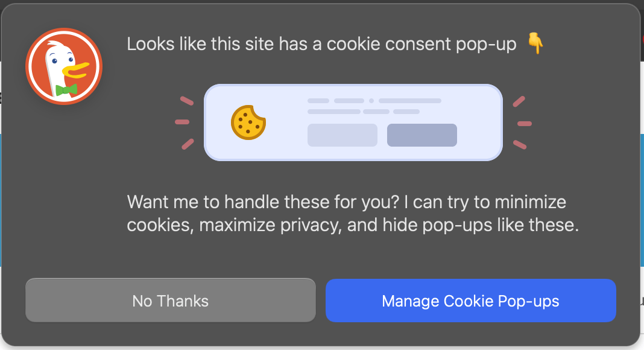
Task: Click the DuckDuckGo duck logo
Action: [64, 66]
